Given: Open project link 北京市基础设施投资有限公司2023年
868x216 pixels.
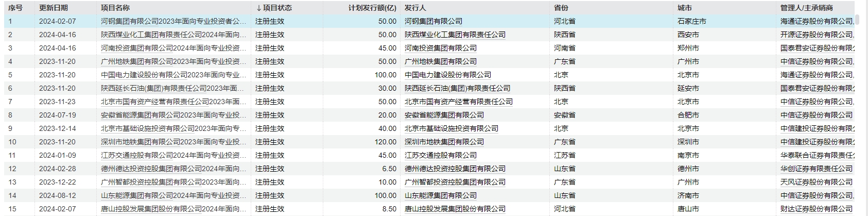Looking at the screenshot, I should click(174, 129).
